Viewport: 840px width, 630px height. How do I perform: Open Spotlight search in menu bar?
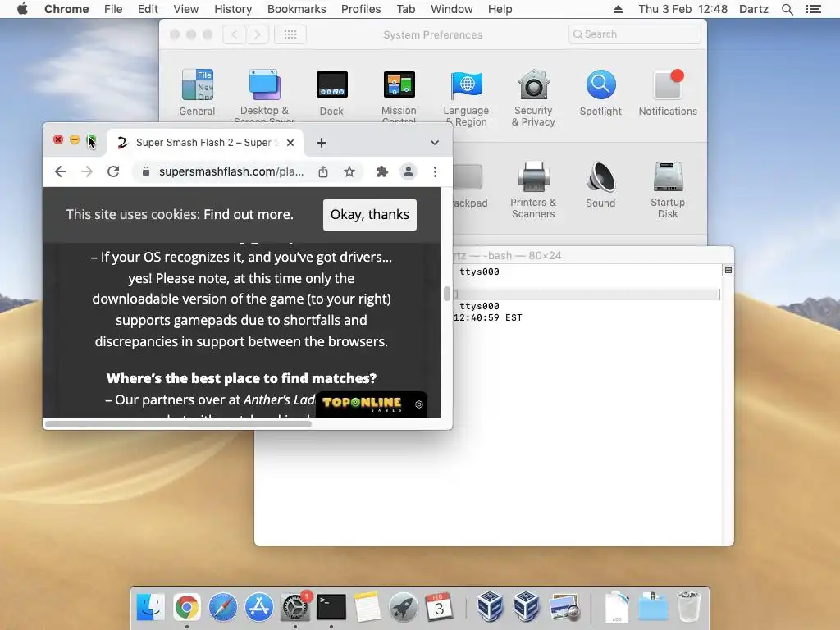[787, 9]
